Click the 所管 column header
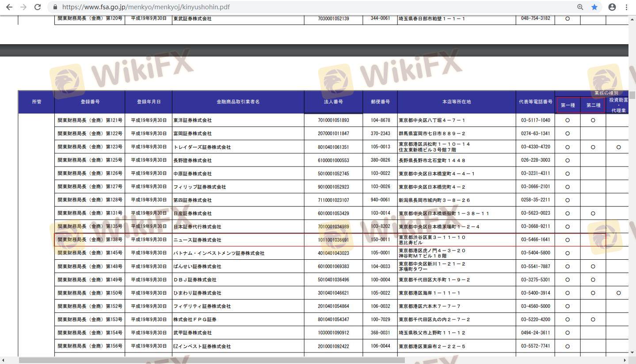 tap(36, 102)
